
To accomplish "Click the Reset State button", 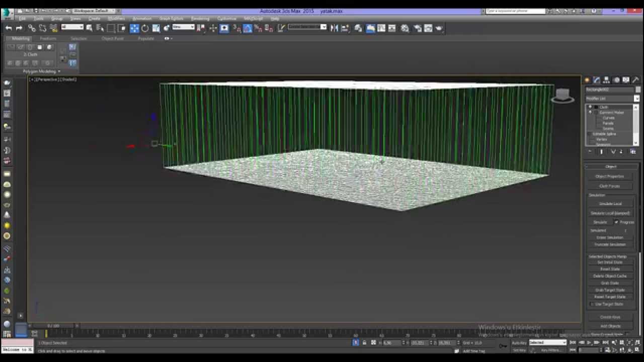I will click(610, 269).
